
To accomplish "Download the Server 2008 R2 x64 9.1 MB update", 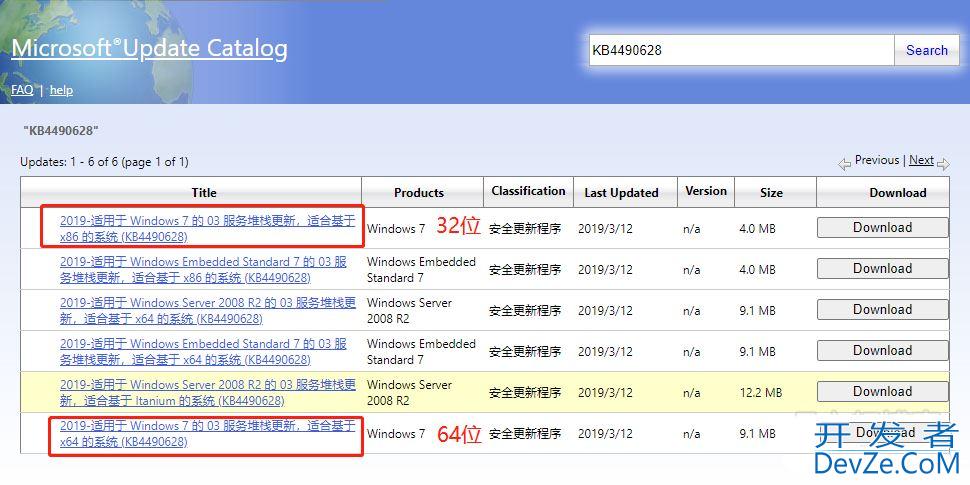I will pos(882,309).
